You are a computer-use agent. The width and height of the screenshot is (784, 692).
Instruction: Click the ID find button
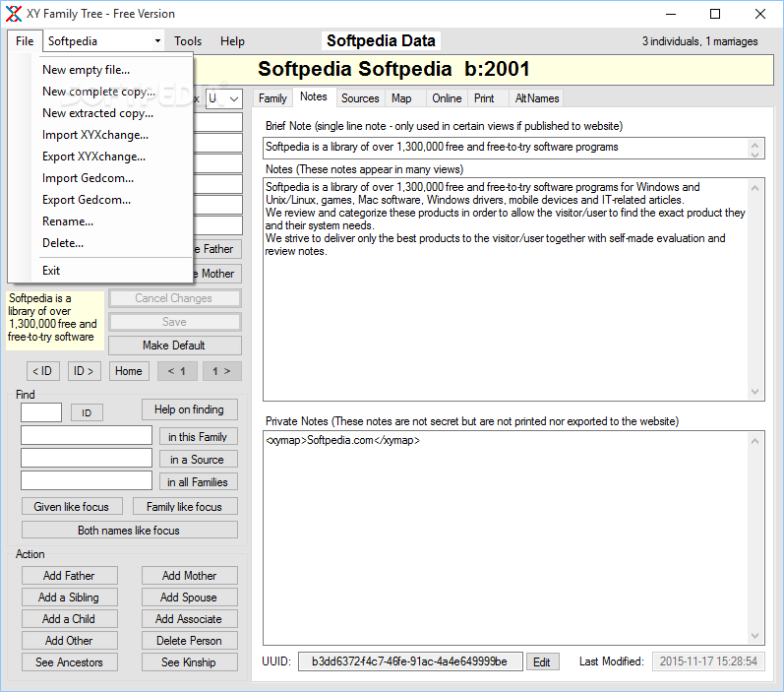[87, 412]
